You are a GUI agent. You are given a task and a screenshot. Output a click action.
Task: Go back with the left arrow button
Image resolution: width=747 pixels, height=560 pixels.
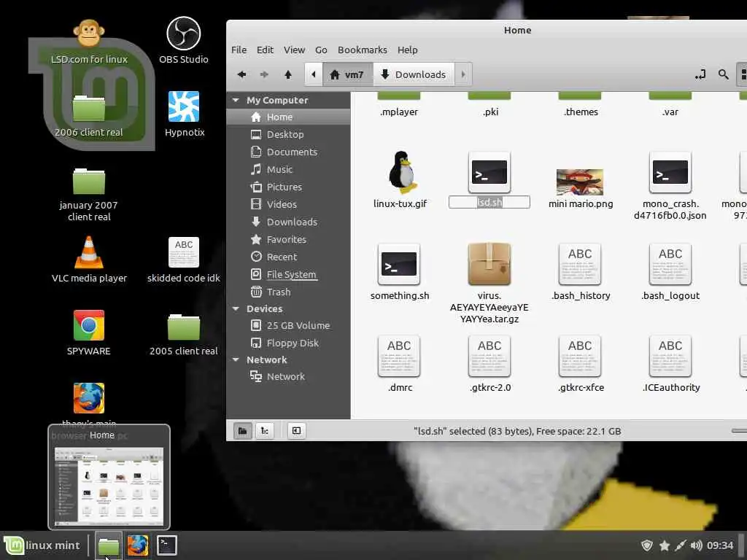pyautogui.click(x=242, y=74)
